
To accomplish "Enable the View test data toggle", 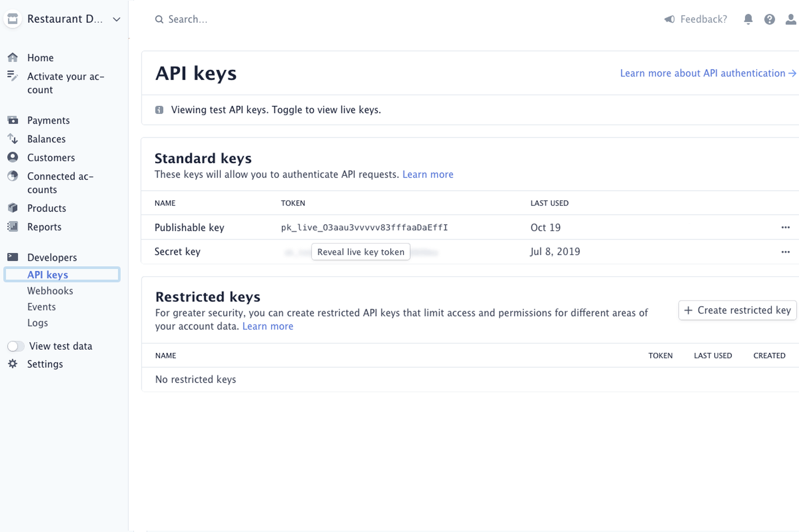I will (x=16, y=346).
